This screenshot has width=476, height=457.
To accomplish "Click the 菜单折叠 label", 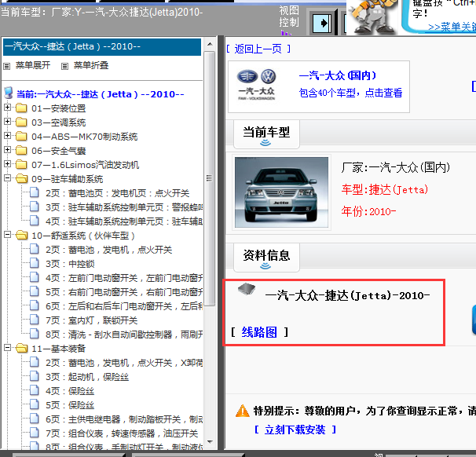I will click(91, 65).
